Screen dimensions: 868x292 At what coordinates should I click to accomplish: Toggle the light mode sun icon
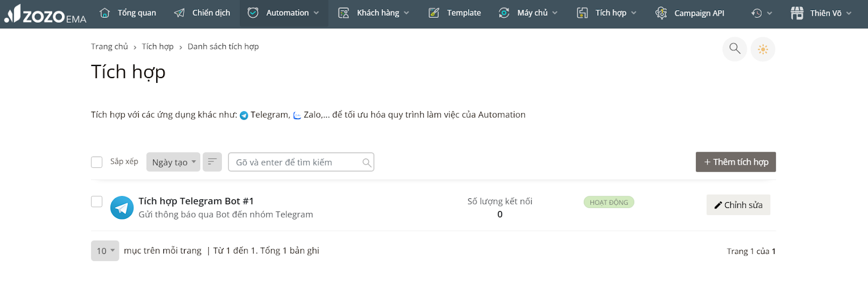[763, 49]
